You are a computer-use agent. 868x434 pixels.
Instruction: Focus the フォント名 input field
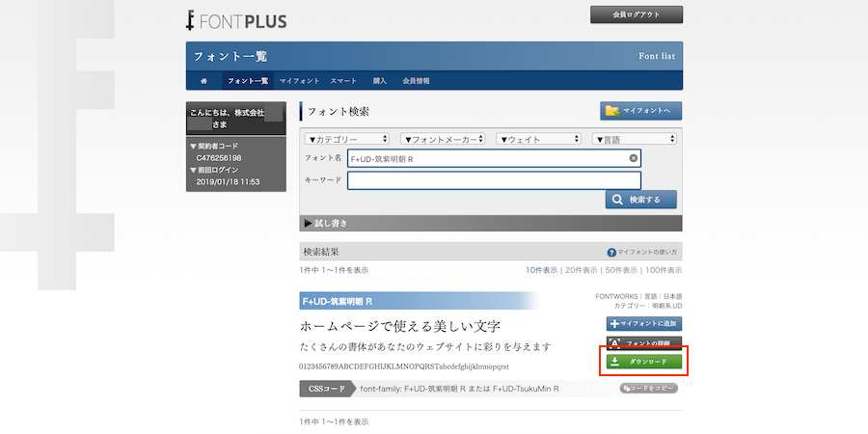tap(494, 158)
